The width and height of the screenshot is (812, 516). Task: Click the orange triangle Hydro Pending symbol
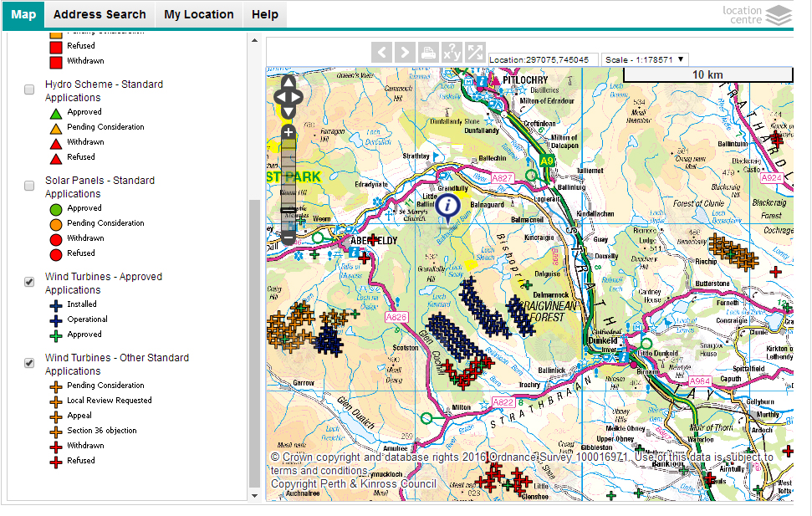click(56, 129)
